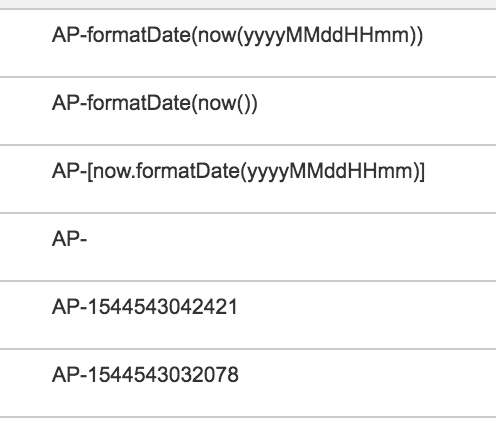The image size is (496, 424).
Task: Click the AP prefix of the 1544543032078 row
Action: click(67, 375)
